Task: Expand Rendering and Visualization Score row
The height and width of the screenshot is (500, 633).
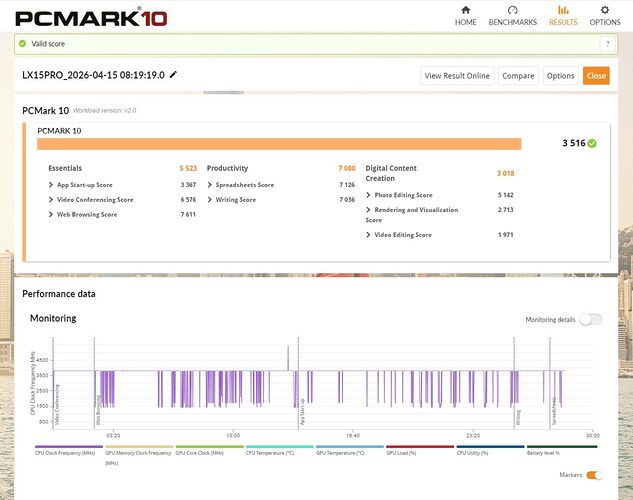Action: click(412, 215)
